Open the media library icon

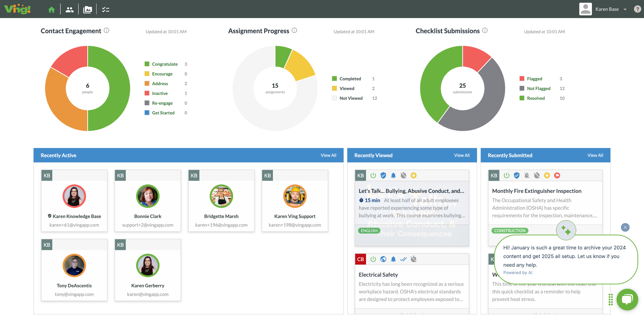(x=88, y=10)
